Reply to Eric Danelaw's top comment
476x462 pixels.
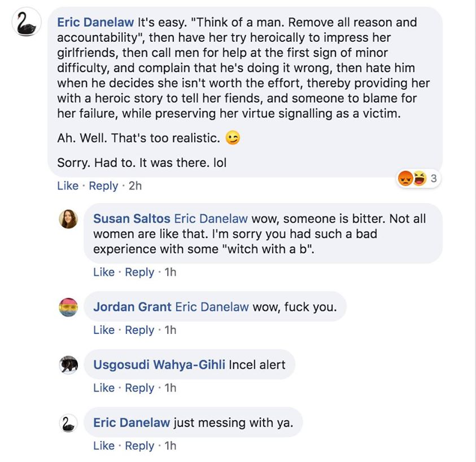click(103, 186)
